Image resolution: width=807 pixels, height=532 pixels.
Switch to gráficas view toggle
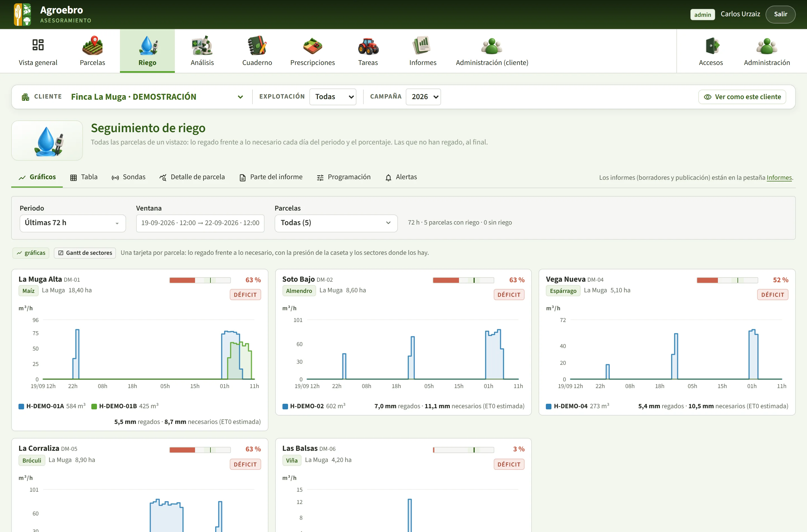click(31, 253)
